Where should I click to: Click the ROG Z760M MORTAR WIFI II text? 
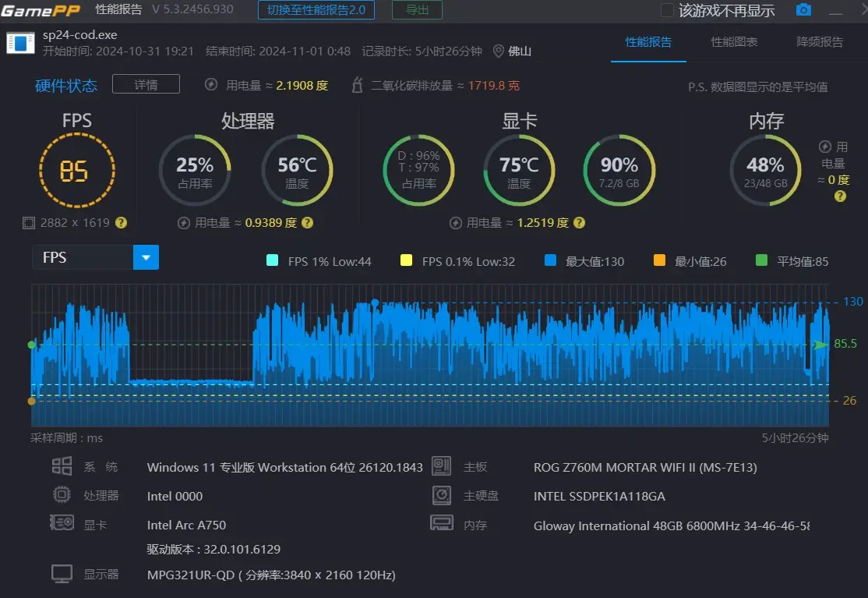pos(645,467)
